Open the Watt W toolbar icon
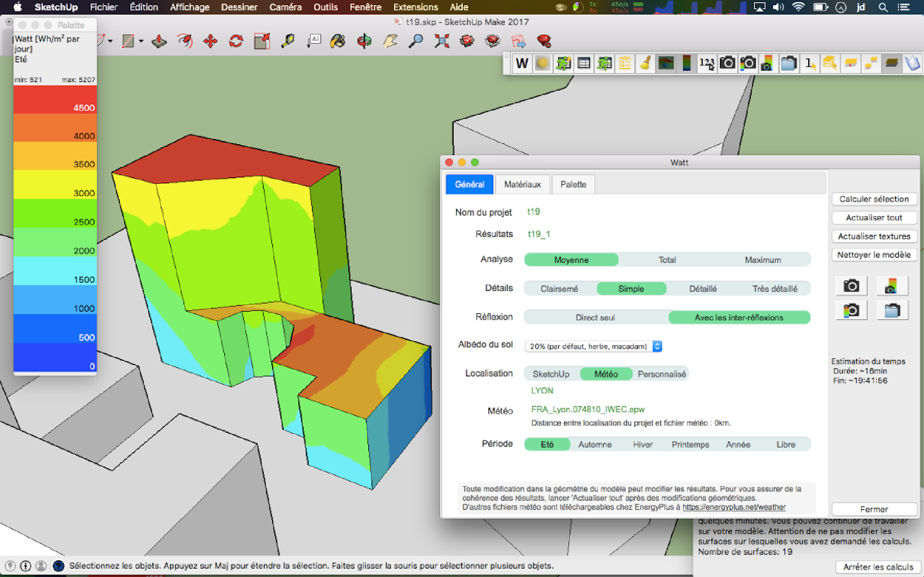Screen dimensions: 924x577 tap(522, 63)
